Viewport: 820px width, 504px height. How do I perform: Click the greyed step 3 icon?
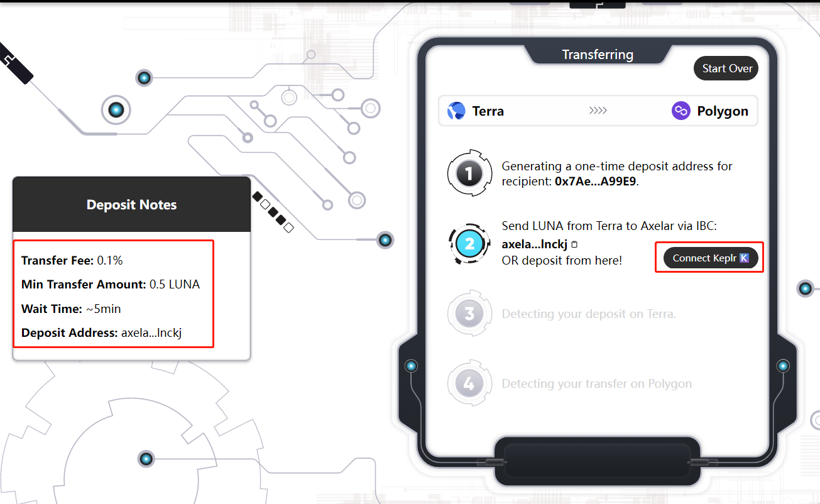click(x=469, y=313)
